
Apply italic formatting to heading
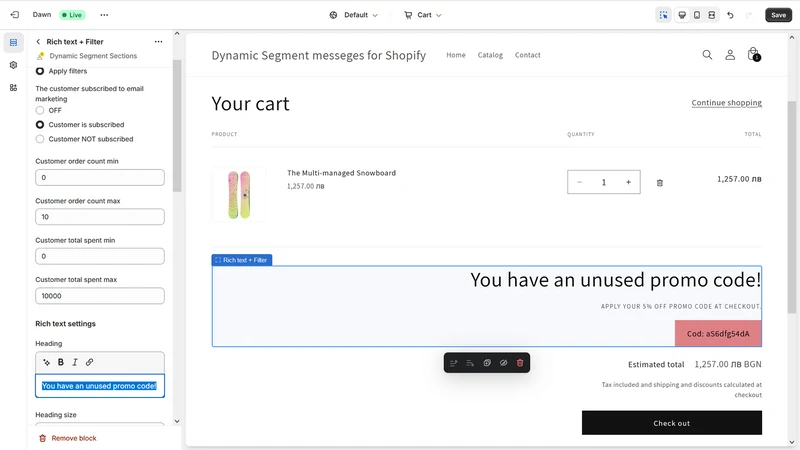[x=75, y=362]
